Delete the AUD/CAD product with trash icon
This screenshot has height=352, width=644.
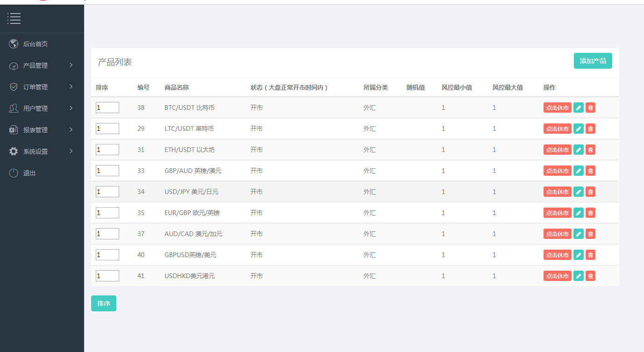[x=590, y=234]
